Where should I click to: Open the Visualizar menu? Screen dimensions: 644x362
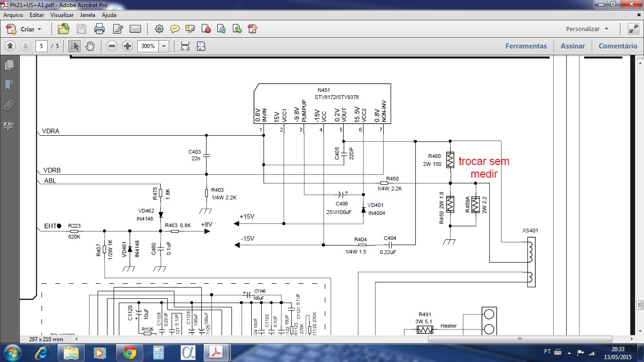62,15
